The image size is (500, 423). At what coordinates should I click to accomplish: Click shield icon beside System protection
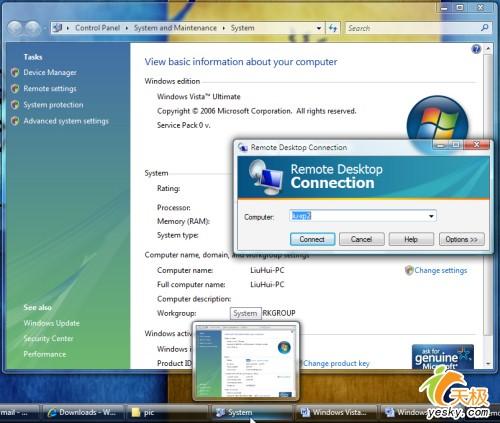[15, 105]
